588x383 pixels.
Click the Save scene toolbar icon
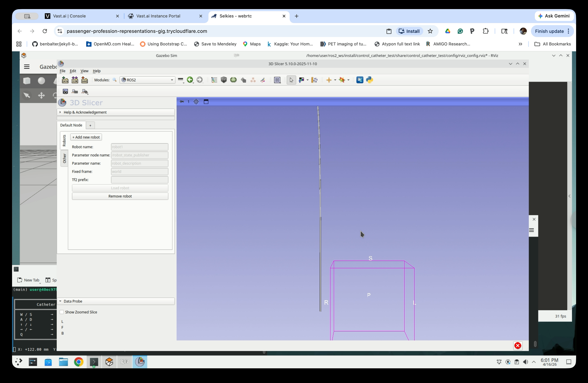pos(84,80)
